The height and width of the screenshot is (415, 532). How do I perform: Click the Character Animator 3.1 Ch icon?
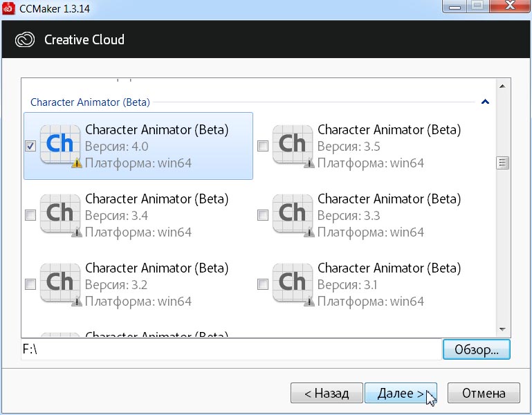(293, 282)
